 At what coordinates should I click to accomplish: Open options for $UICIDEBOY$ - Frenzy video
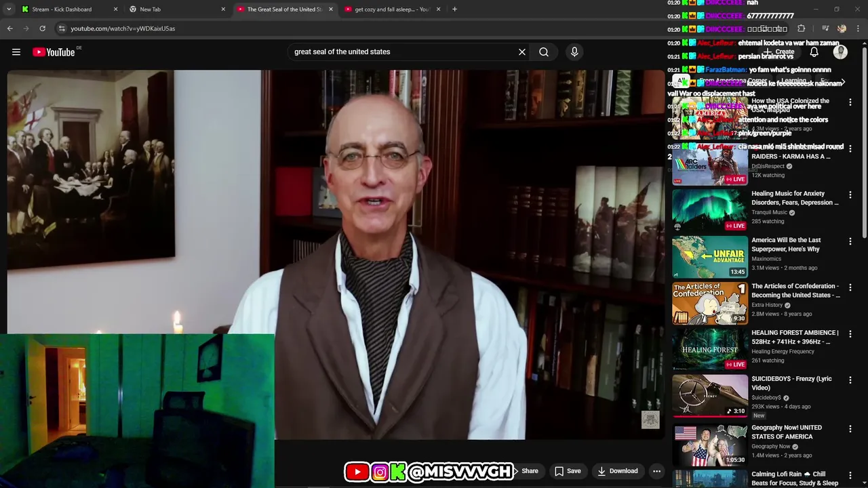pyautogui.click(x=850, y=380)
